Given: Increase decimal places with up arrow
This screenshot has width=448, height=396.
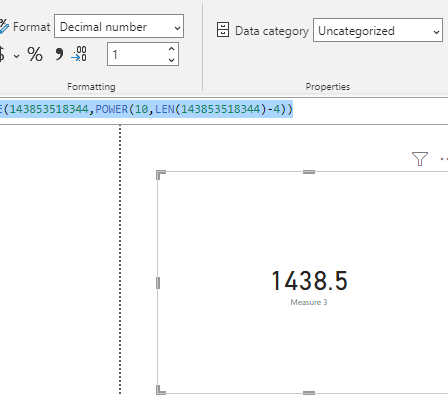Looking at the screenshot, I should pyautogui.click(x=172, y=49).
